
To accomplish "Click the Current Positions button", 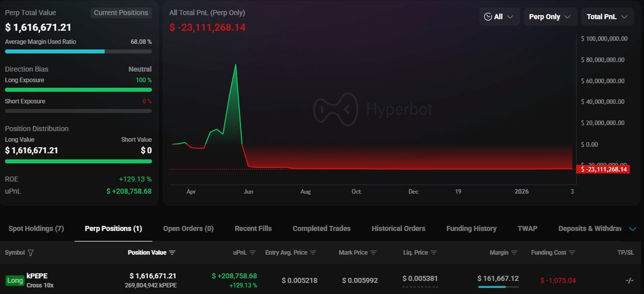I will coord(121,12).
